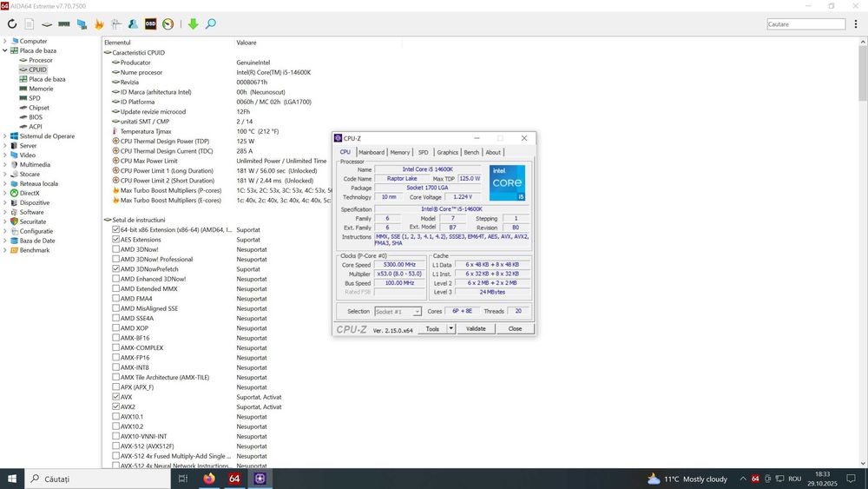Viewport: 868px width, 489px height.
Task: Click the weather 11°C Mostly cloudy widget
Action: [x=687, y=479]
